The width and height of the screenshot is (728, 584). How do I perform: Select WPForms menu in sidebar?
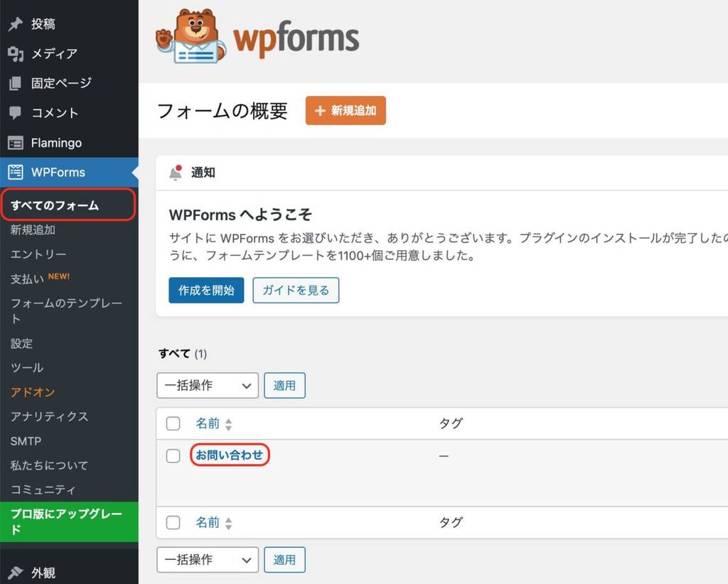click(69, 172)
